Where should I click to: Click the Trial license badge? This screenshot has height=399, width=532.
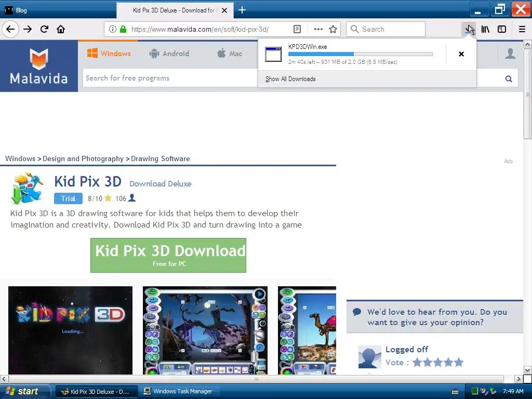click(68, 198)
